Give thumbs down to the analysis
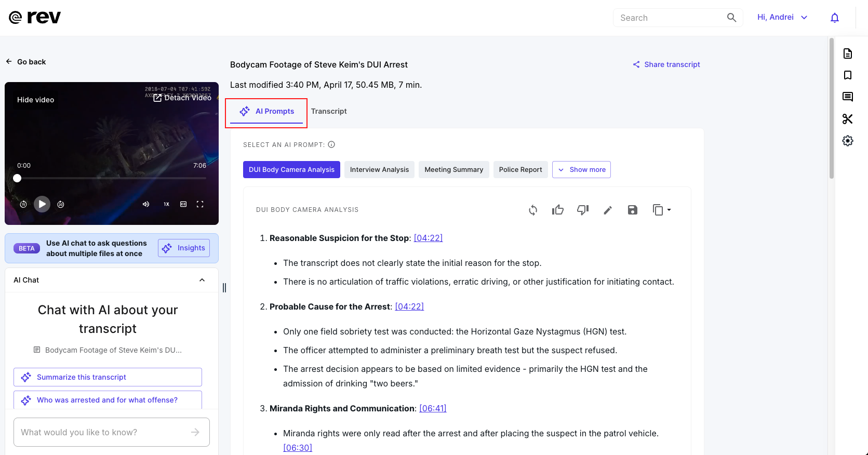Screen dimensions: 868x455 pos(583,210)
